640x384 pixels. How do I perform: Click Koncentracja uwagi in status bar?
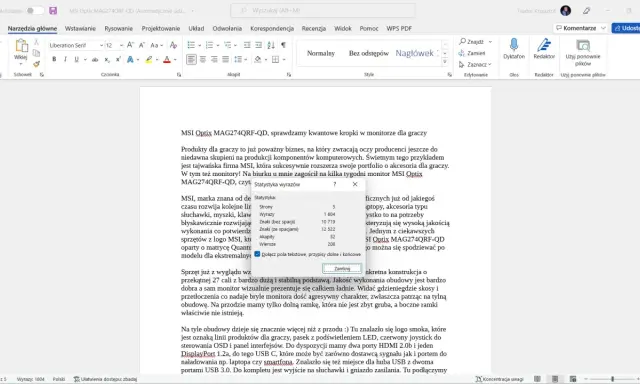click(499, 379)
